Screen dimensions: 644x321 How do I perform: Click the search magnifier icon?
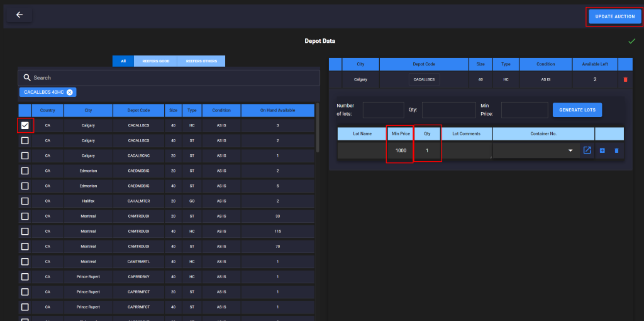(x=27, y=77)
